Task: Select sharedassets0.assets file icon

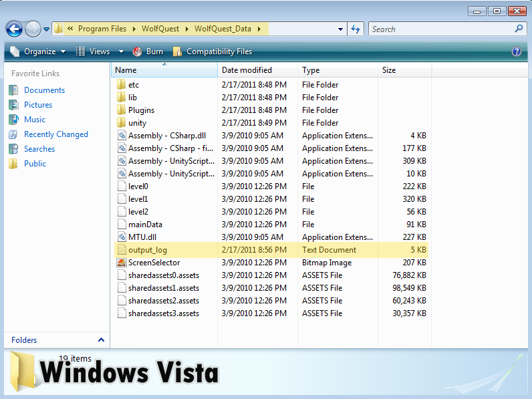Action: pyautogui.click(x=122, y=275)
